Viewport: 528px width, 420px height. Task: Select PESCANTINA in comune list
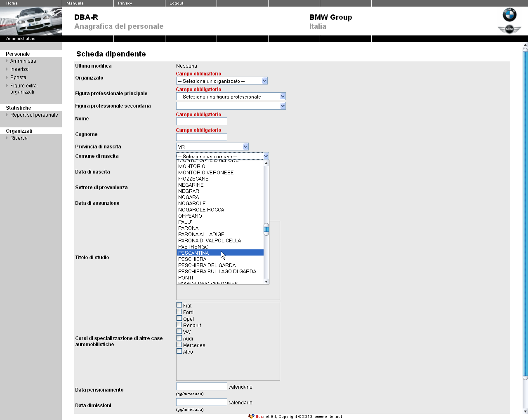pos(220,253)
